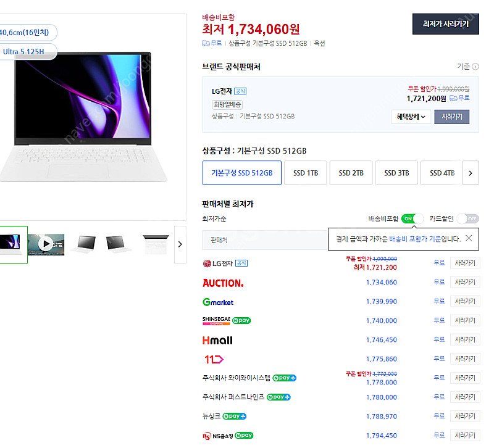Screen dimensions: 494x448
Task: Enable the 카드할인 toggle
Action: click(468, 218)
